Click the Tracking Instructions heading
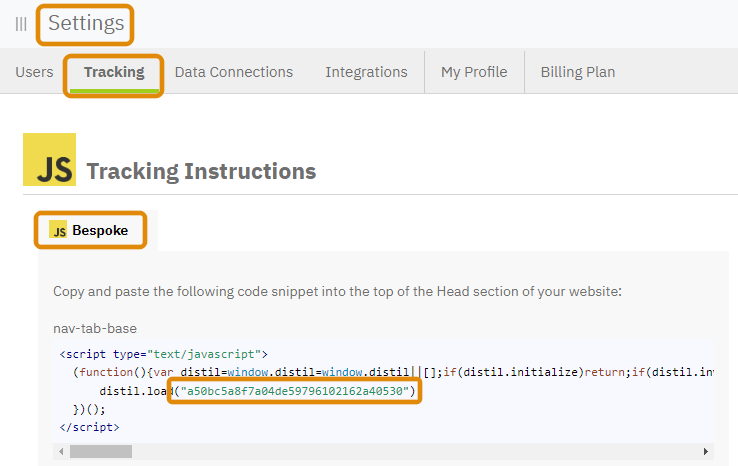 point(201,171)
